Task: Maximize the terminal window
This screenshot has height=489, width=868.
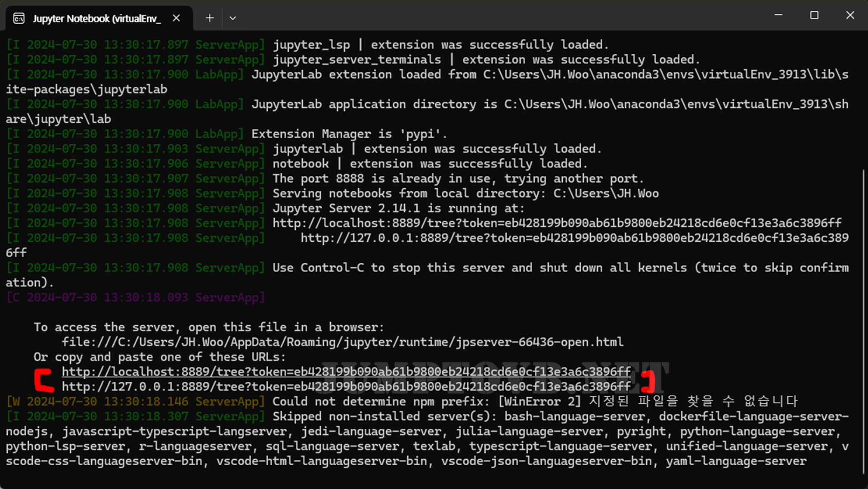Action: point(814,15)
